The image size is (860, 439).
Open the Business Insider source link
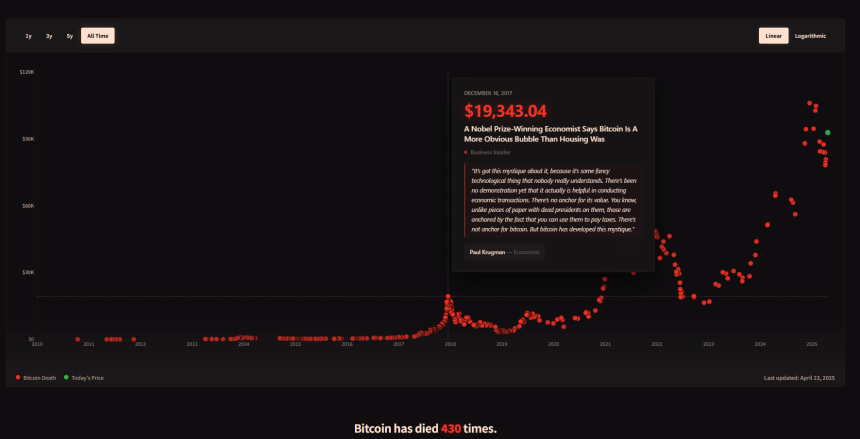tap(490, 152)
